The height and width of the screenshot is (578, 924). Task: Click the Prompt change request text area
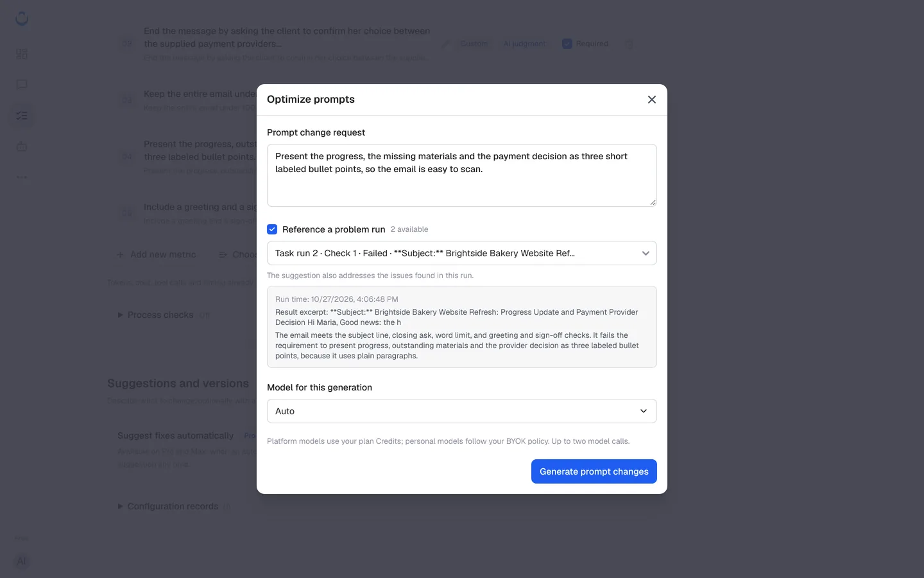coord(461,175)
